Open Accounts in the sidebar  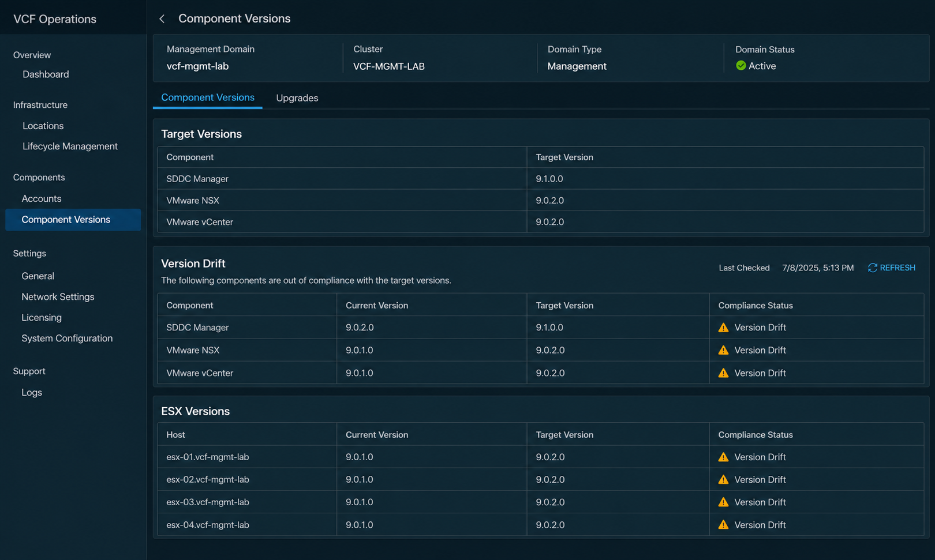[x=41, y=198]
